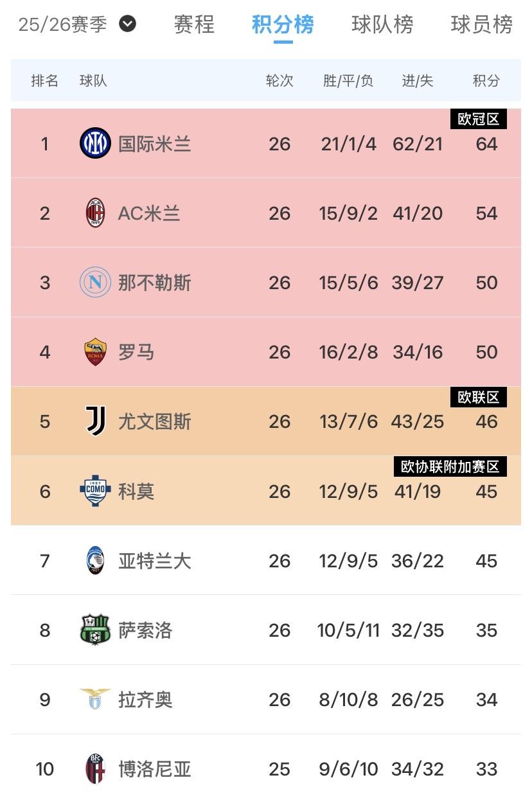The height and width of the screenshot is (798, 532).
Task: Select the 积分榜 tab
Action: [x=283, y=24]
